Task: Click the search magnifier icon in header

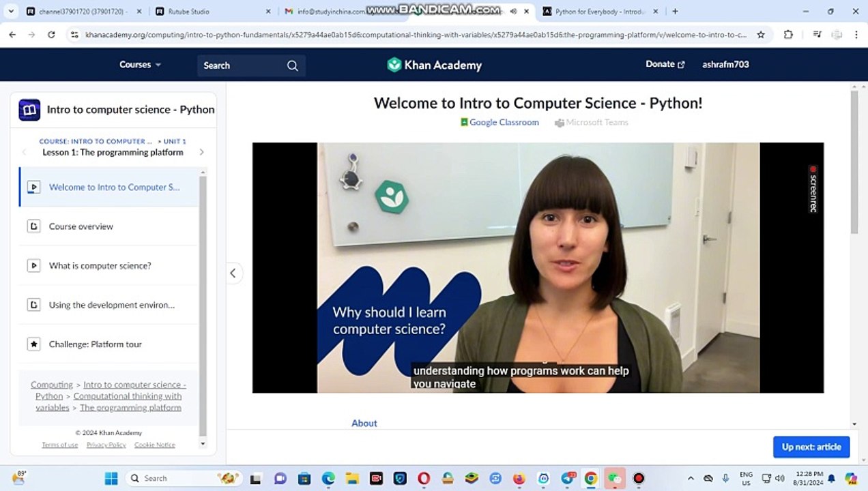Action: 293,65
